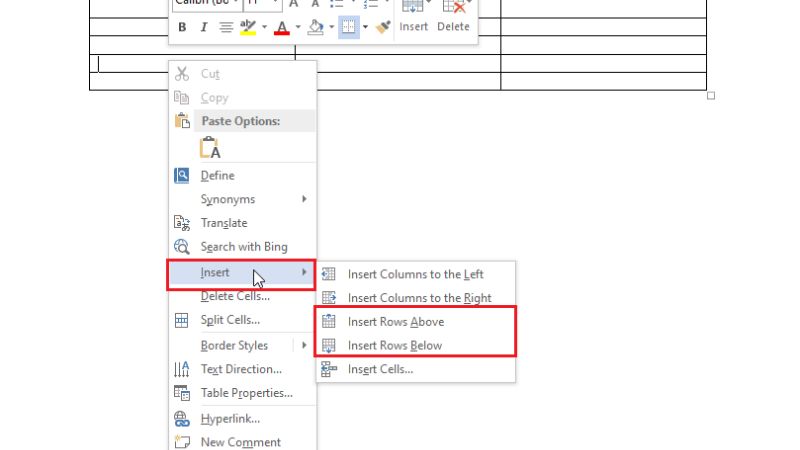The width and height of the screenshot is (800, 450).
Task: Click the Paste Options clipboard icon
Action: [x=182, y=121]
